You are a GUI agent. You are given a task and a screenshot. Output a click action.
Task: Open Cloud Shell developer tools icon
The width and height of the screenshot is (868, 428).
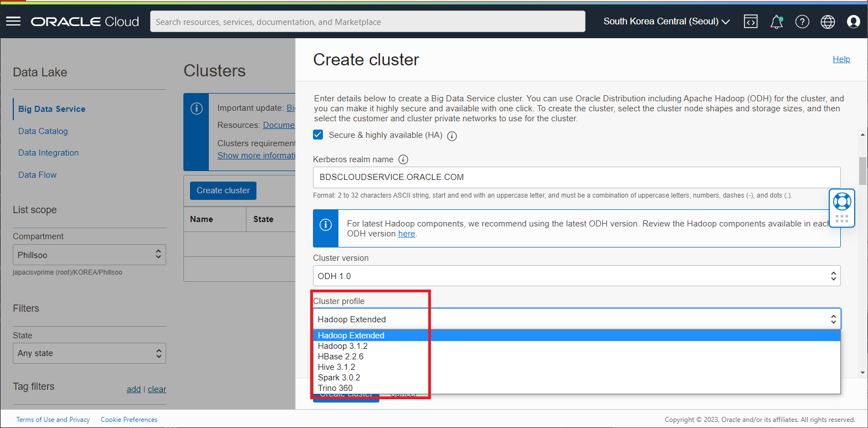[750, 22]
